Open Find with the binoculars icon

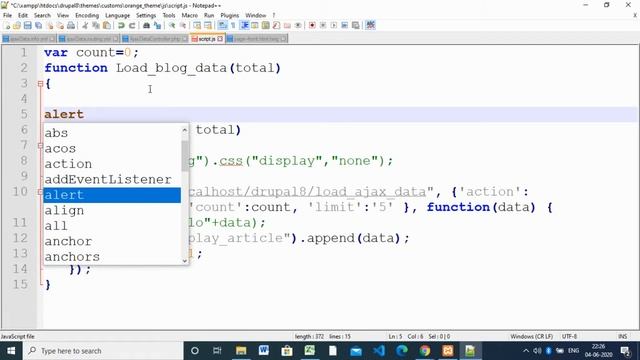[146, 25]
